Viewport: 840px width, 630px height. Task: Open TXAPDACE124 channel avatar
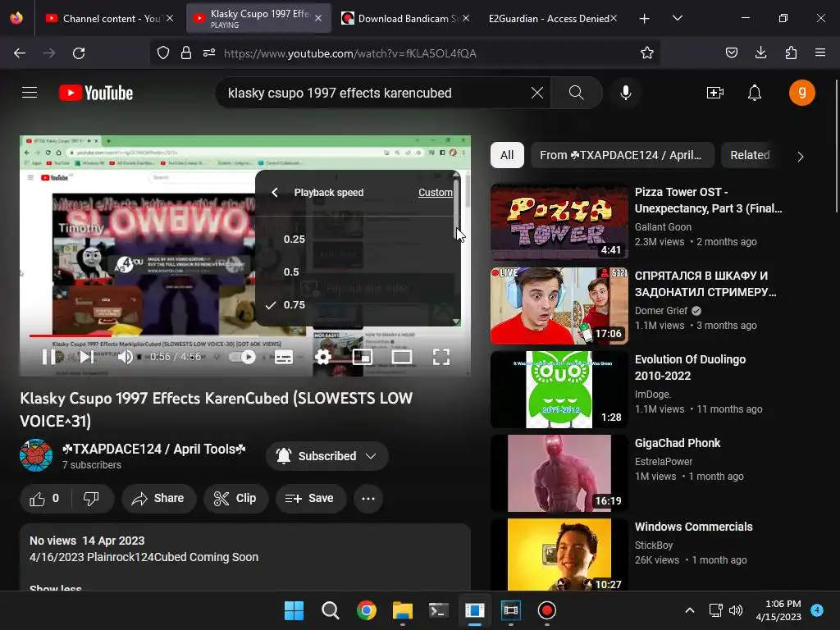pos(36,455)
